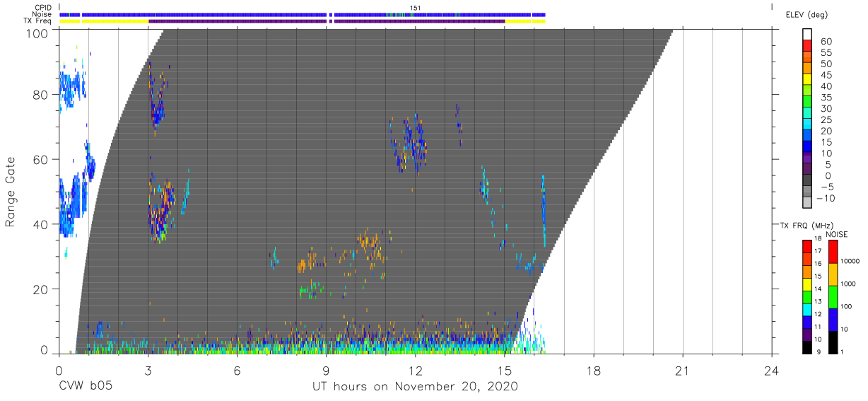
Task: Click the x-axis tick label '24'
Action: click(x=772, y=370)
